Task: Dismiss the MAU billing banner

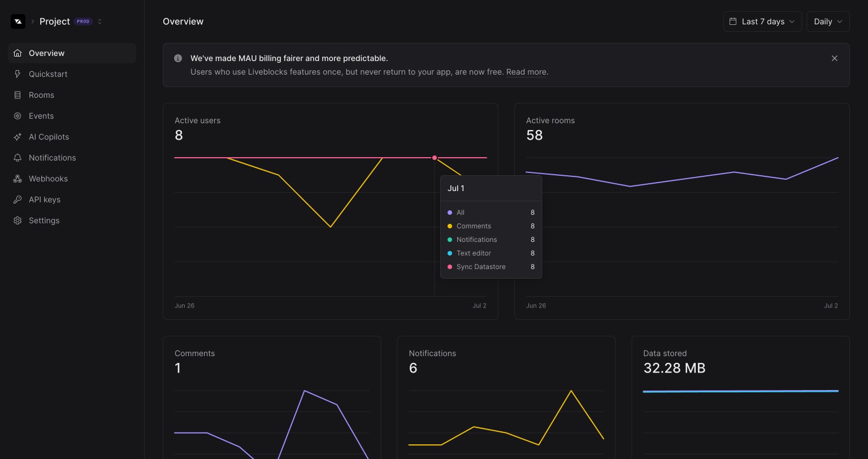Action: [x=835, y=58]
